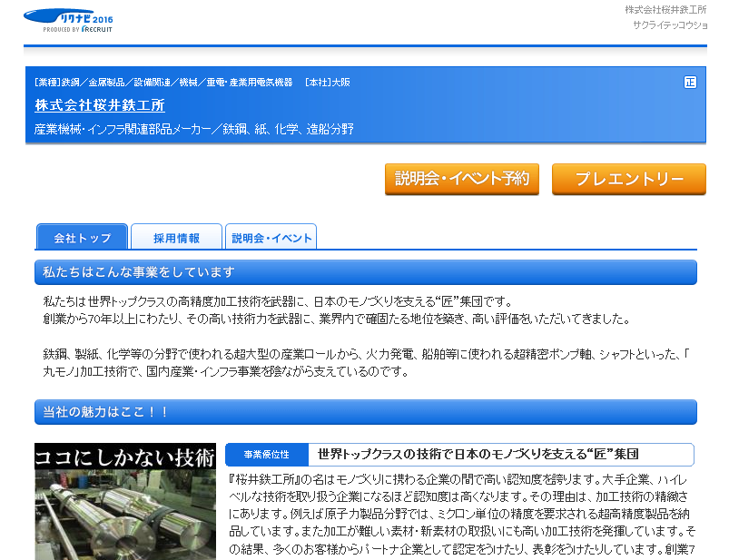Click the PRODUCED BY RECRUIT text
Viewport: 729px width, 560px height.
tap(78, 29)
